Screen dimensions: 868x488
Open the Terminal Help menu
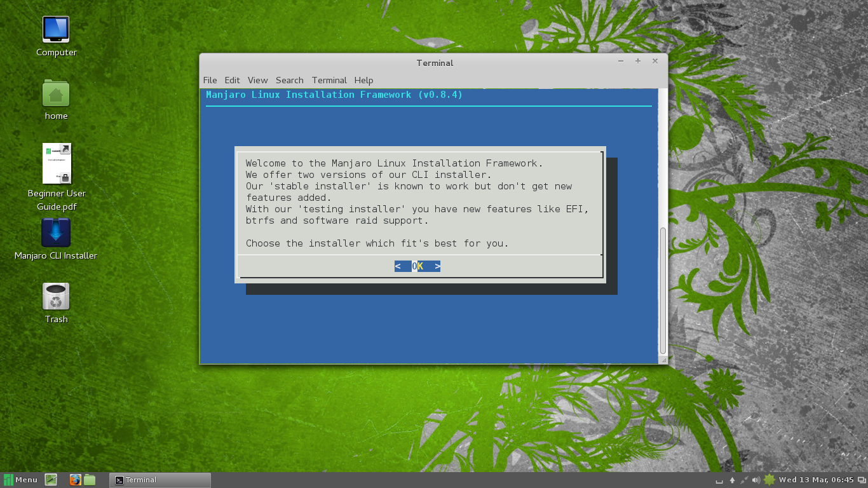pyautogui.click(x=363, y=80)
